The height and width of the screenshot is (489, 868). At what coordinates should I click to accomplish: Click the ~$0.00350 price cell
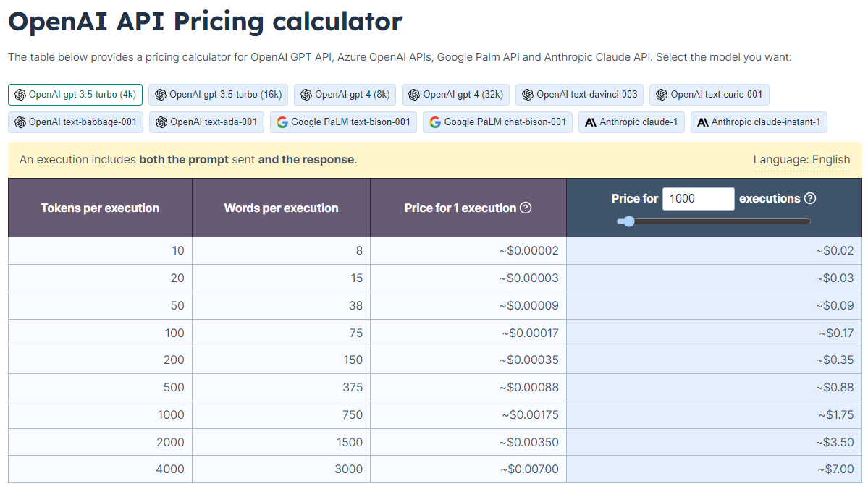coord(468,442)
